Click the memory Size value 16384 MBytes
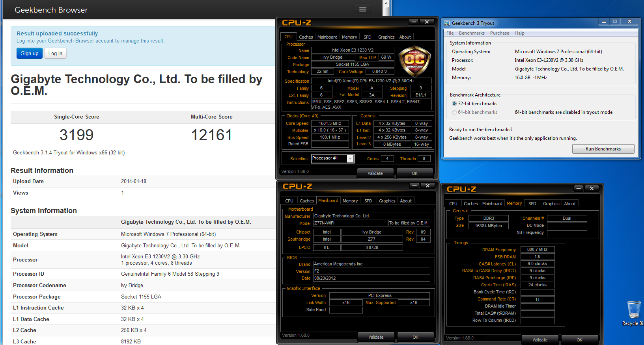 [489, 226]
